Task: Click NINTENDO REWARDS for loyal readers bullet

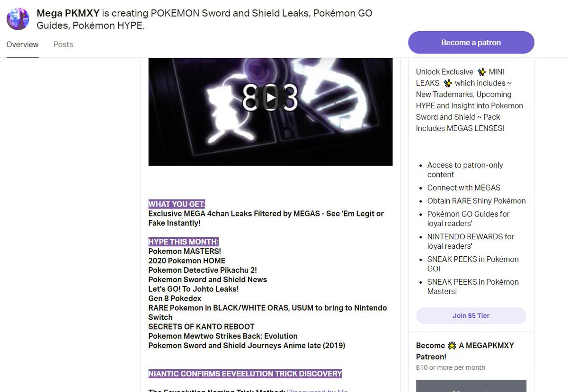Action: coord(470,242)
